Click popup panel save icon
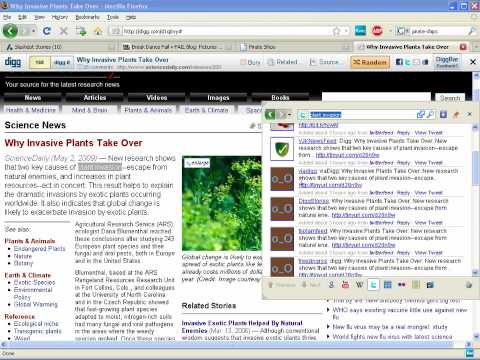This screenshot has width=480, height=360. [443, 115]
